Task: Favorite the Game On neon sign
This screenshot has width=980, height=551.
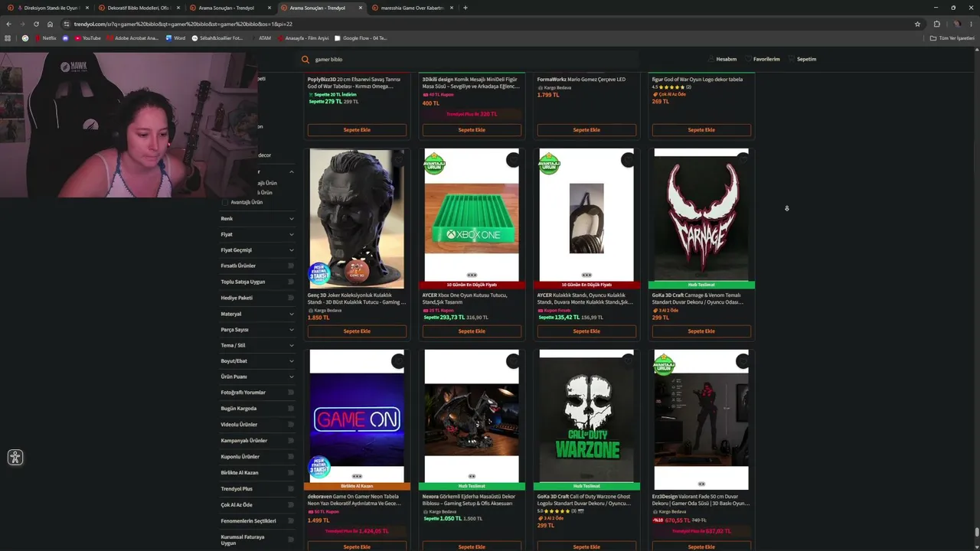Action: click(398, 361)
